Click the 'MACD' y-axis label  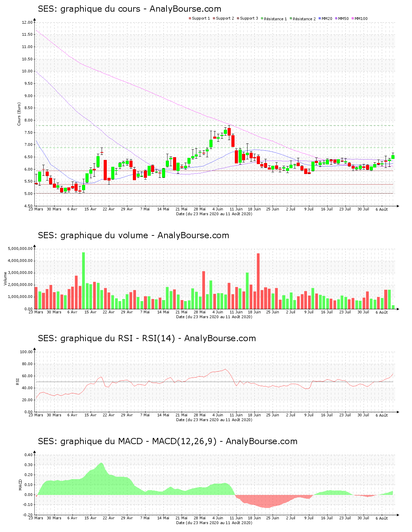click(20, 485)
